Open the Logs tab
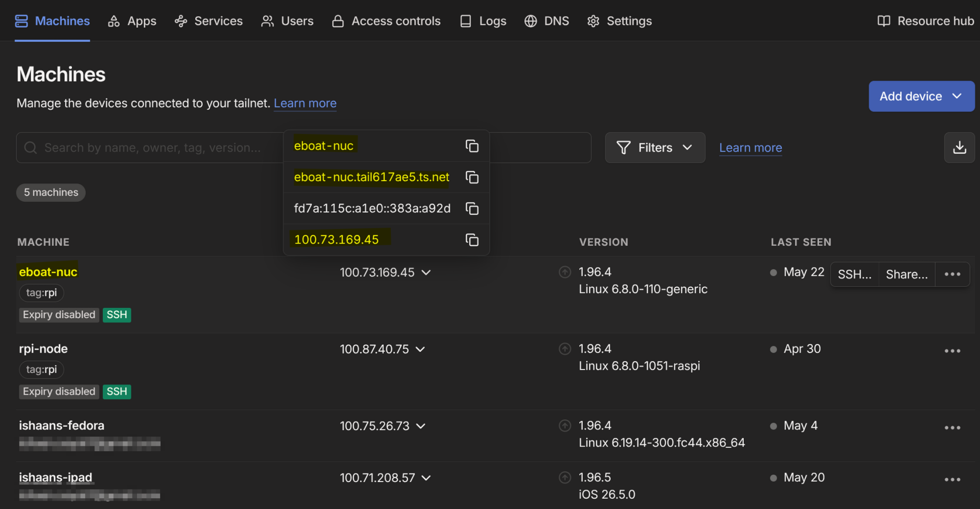This screenshot has height=509, width=980. (x=483, y=21)
